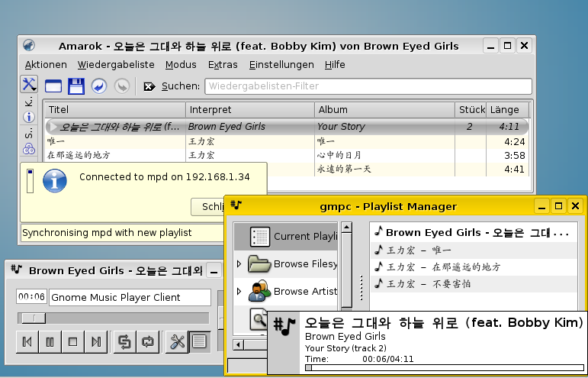Skip to next track in gmpc player
Screen dimensions: 588x378
pos(96,341)
